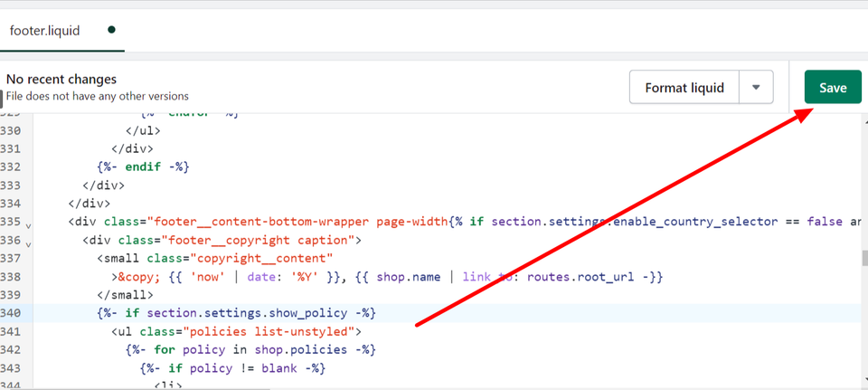Viewport: 868px width, 390px height.
Task: Click the 'policies list-unstyled' class string
Action: [269, 331]
